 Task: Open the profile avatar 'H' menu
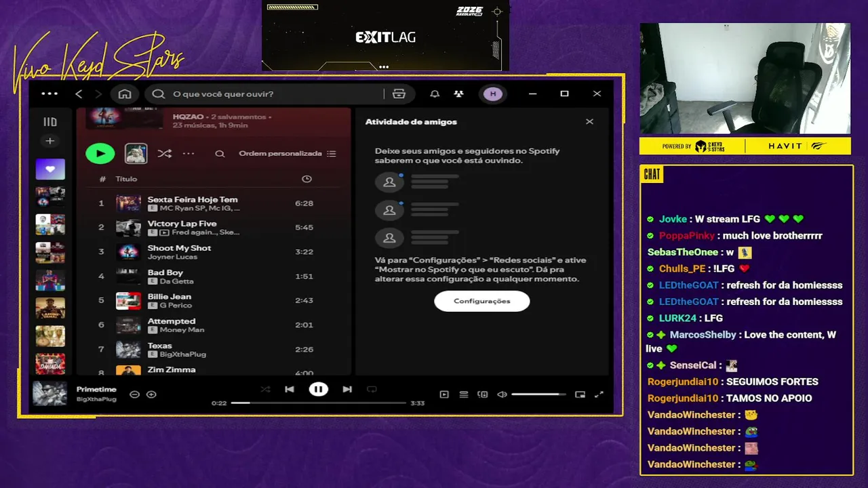[493, 94]
